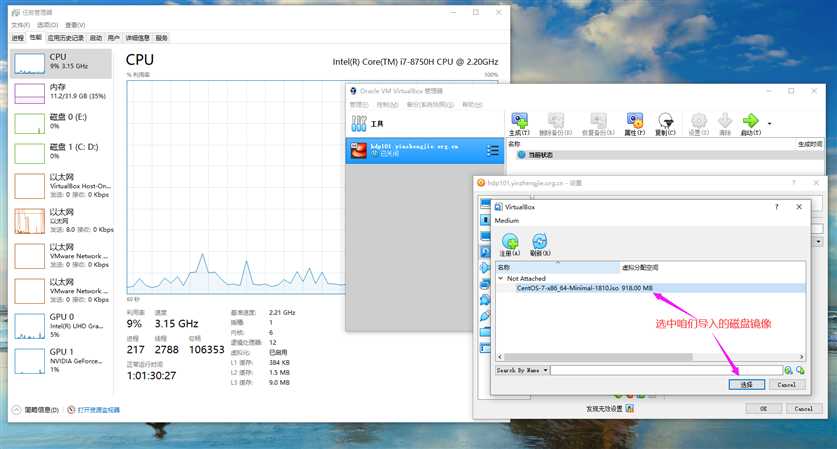
Task: Select 内存 memory in Task Manager sidebar
Action: (x=61, y=93)
